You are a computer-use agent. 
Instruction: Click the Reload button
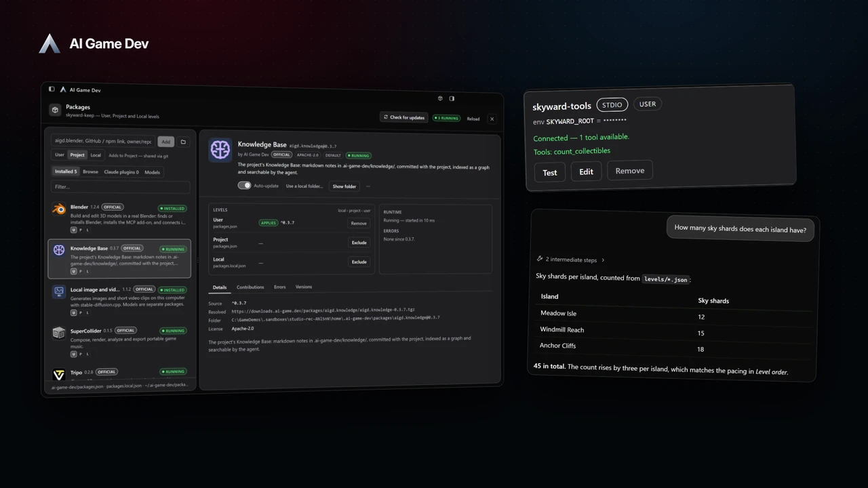pyautogui.click(x=473, y=119)
